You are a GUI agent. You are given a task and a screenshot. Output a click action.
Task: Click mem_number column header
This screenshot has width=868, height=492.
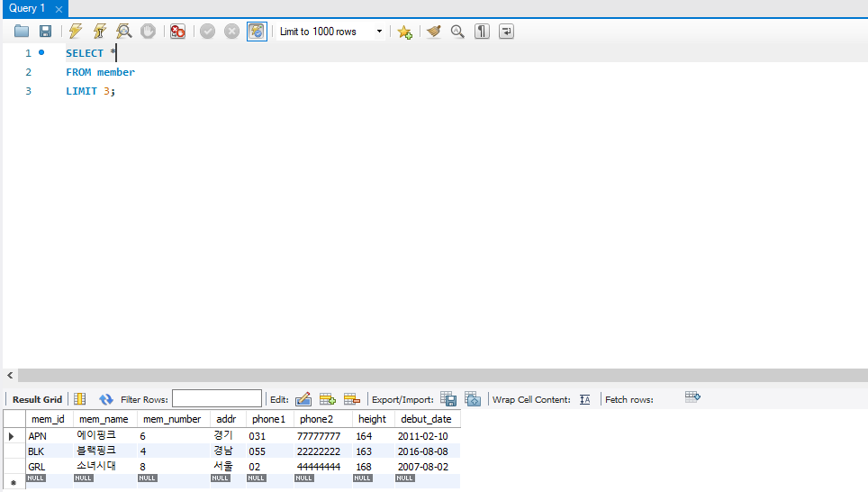click(172, 419)
